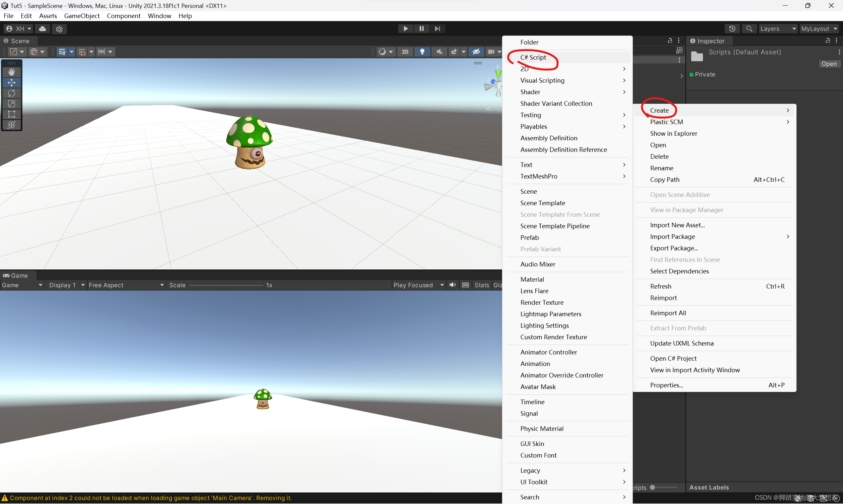This screenshot has height=504, width=843.
Task: Open the Inspector panel kebab menu
Action: (x=836, y=41)
